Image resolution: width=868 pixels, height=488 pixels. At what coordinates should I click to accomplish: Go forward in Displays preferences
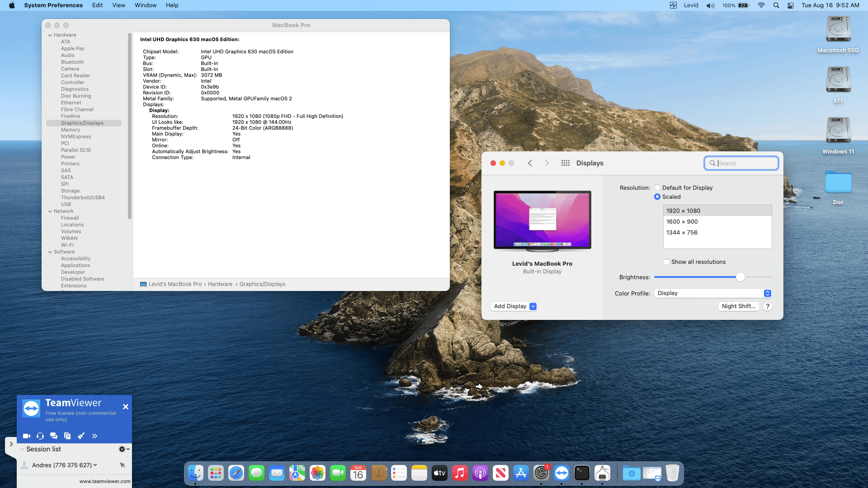(x=547, y=163)
